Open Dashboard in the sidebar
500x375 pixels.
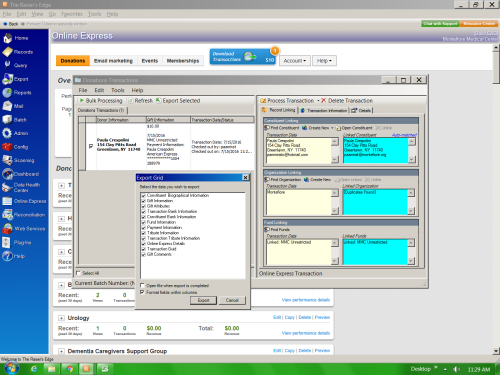tap(21, 174)
